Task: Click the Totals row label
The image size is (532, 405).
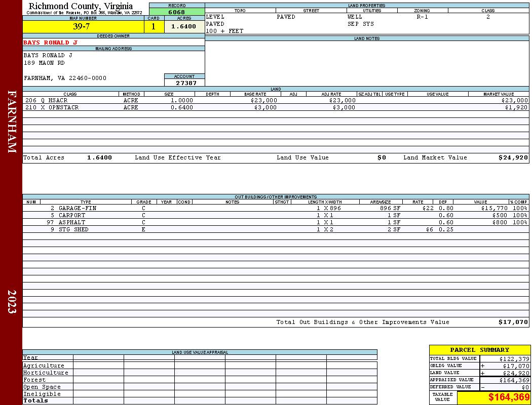Action: (x=35, y=400)
